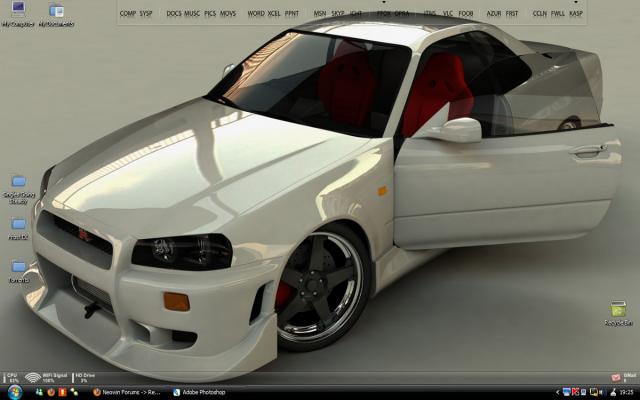Click the last quick launch icon before the taskbar buttons

(x=74, y=392)
